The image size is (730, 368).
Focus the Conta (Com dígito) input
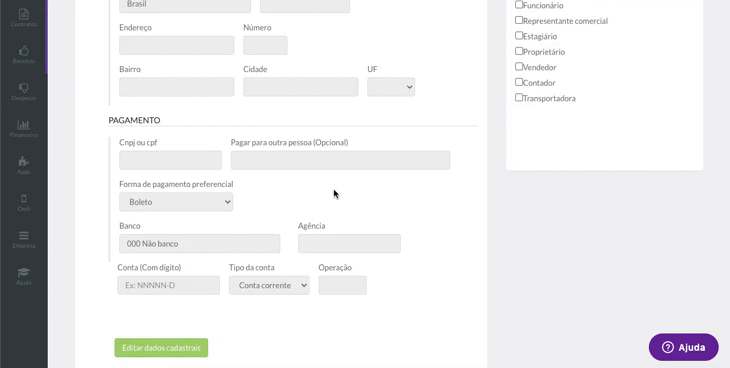(x=169, y=285)
